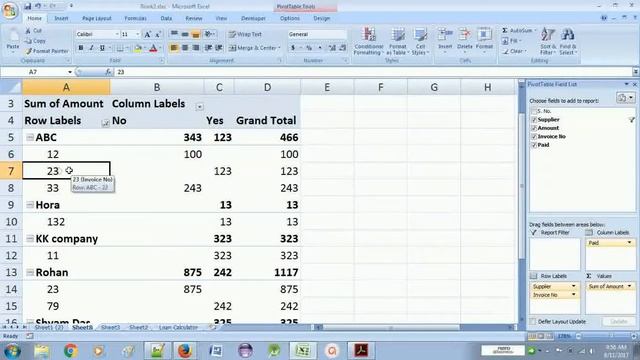Uncheck the Amount field
Viewport: 640px width, 360px height.
click(x=534, y=128)
